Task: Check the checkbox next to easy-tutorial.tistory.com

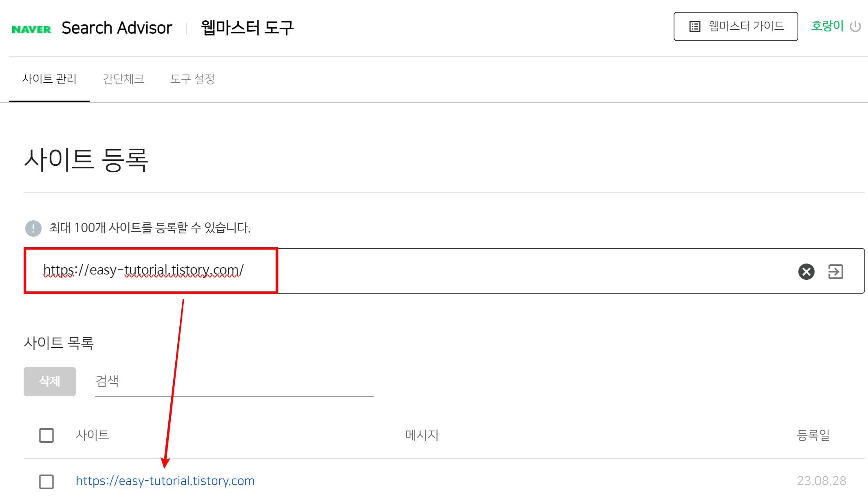Action: click(46, 481)
